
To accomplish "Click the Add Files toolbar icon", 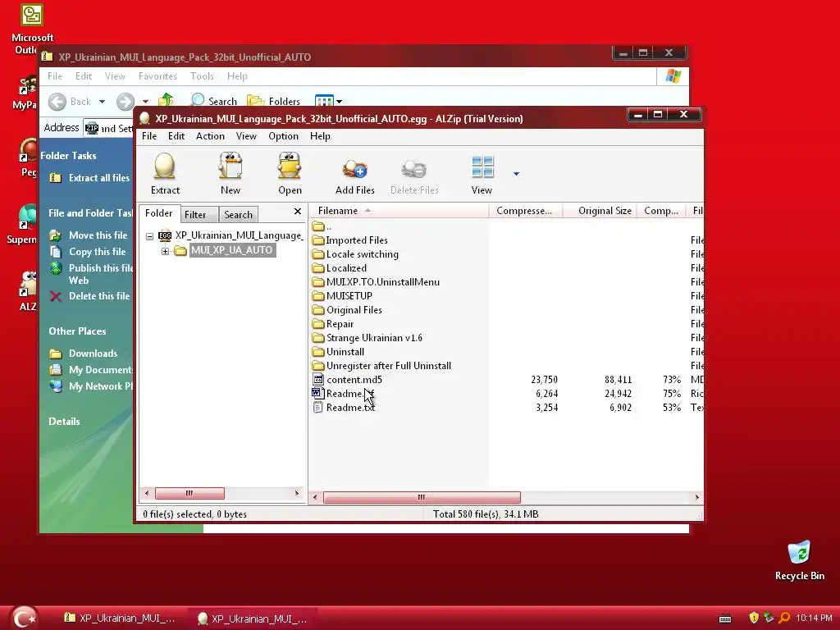I will [354, 169].
